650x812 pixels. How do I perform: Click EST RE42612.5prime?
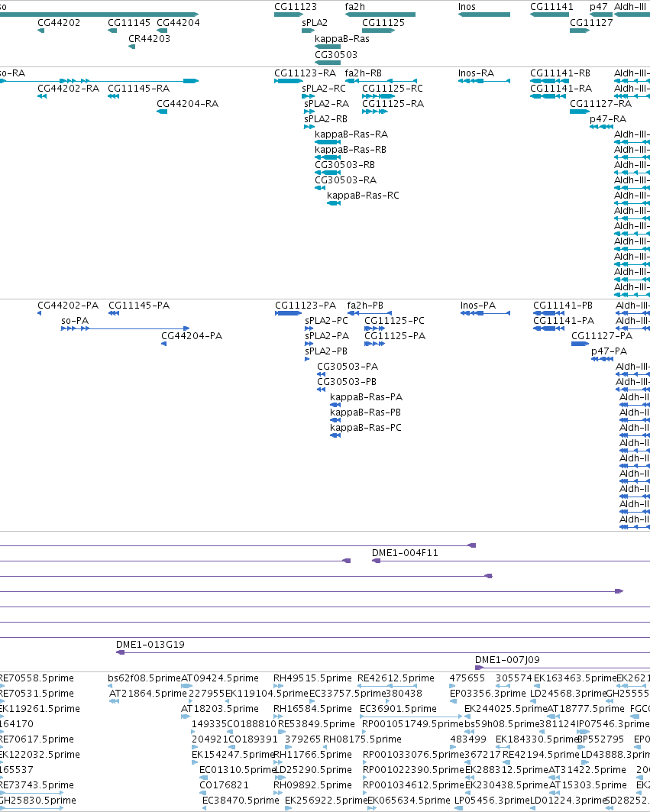point(396,678)
